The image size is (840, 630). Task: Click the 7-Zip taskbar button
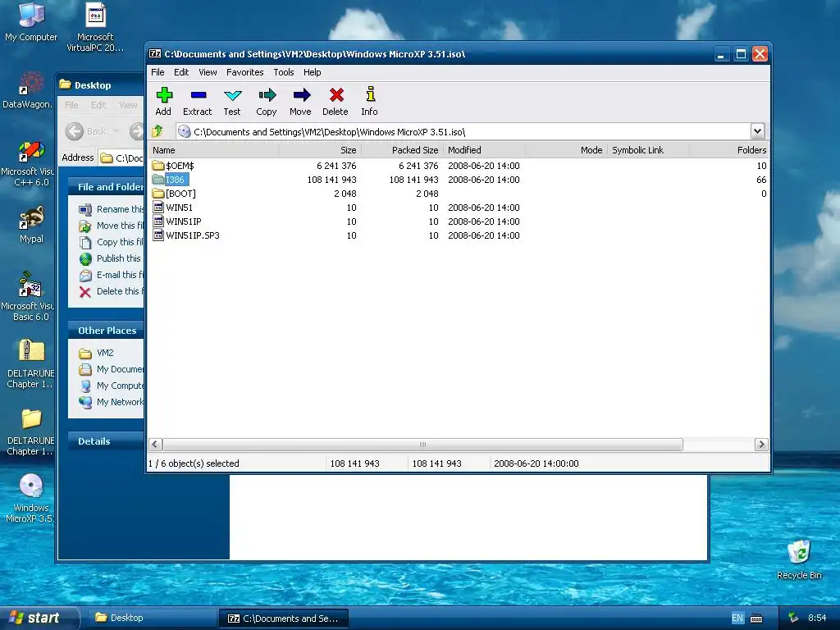tap(284, 619)
